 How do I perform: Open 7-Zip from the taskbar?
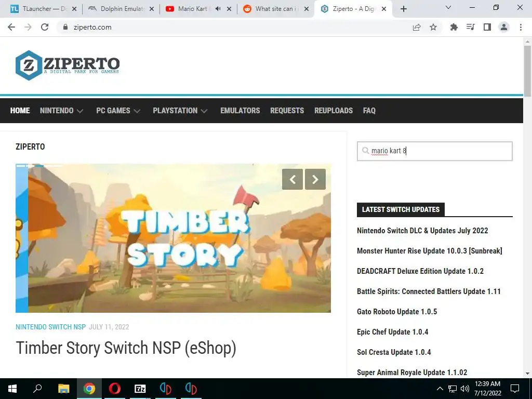point(140,389)
